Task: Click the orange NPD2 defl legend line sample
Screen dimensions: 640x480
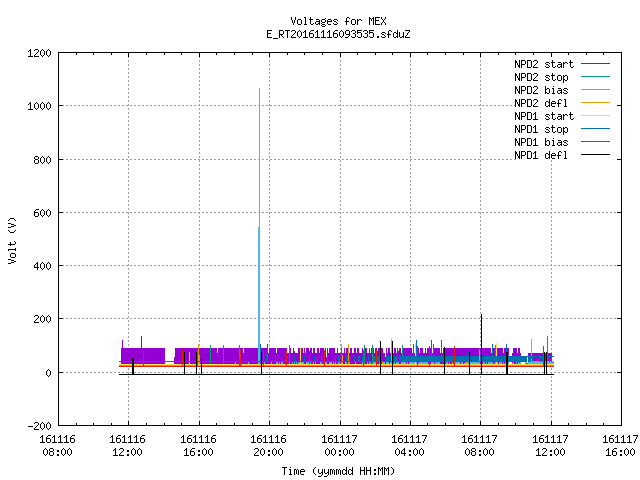Action: coord(595,103)
